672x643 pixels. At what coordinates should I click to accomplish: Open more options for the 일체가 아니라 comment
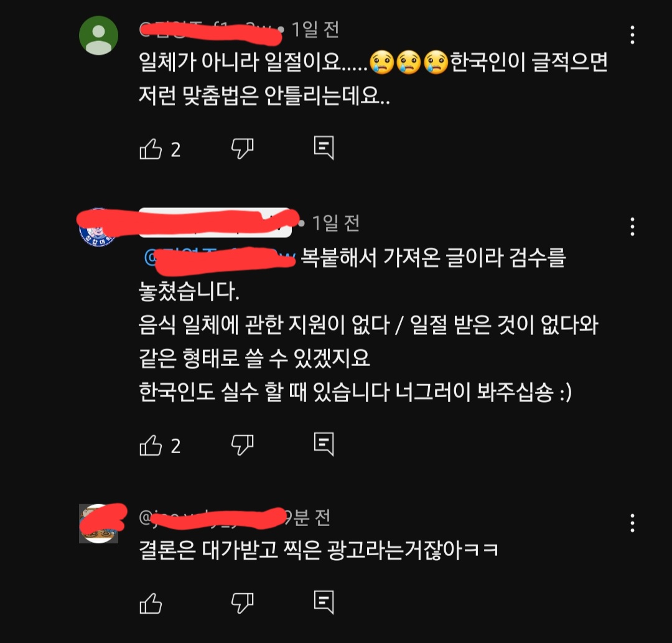coord(633,35)
